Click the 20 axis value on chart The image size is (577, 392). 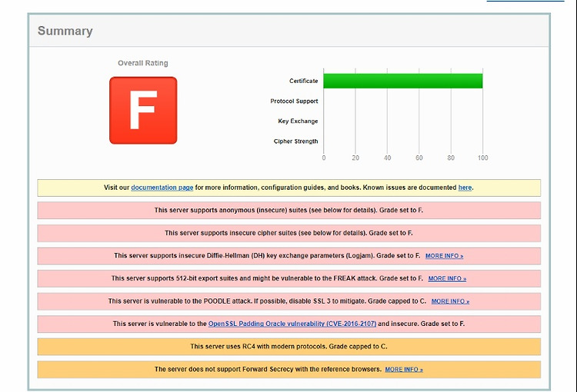click(x=355, y=158)
